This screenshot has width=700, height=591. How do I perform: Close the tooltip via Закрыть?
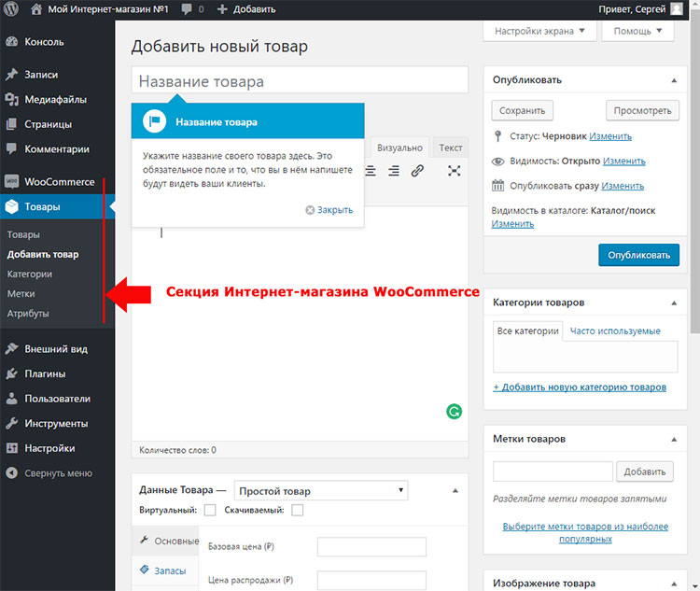click(329, 210)
